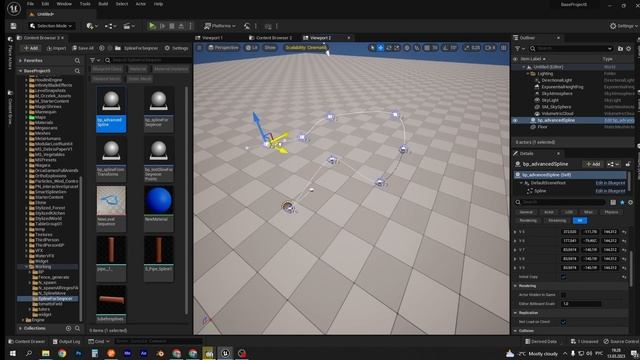Toggle the Blueprint Class filter pill
640x360 pixels.
point(107,69)
